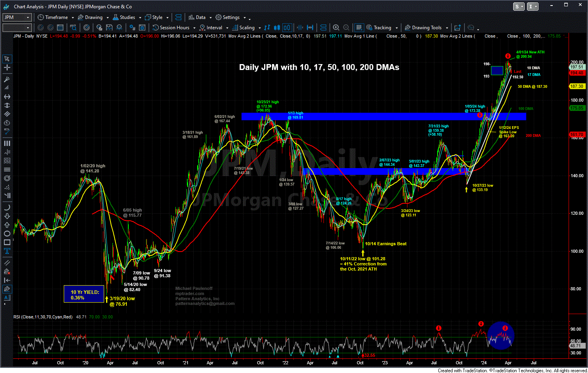The width and height of the screenshot is (588, 373).
Task: Click the Session Hours button
Action: [171, 28]
